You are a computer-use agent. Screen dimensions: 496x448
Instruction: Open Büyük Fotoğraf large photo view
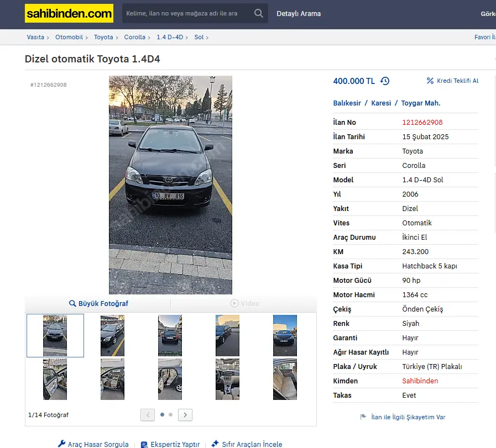[103, 303]
